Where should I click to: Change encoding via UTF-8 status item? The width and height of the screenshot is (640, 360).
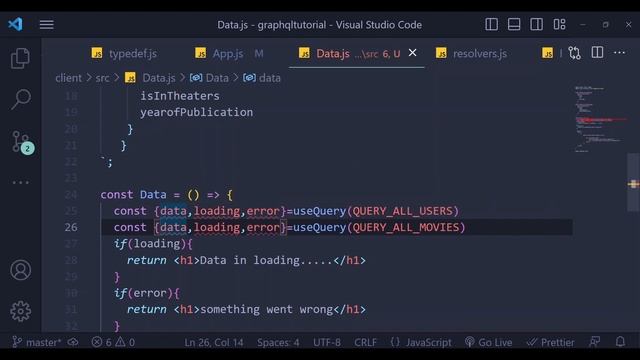tap(327, 342)
